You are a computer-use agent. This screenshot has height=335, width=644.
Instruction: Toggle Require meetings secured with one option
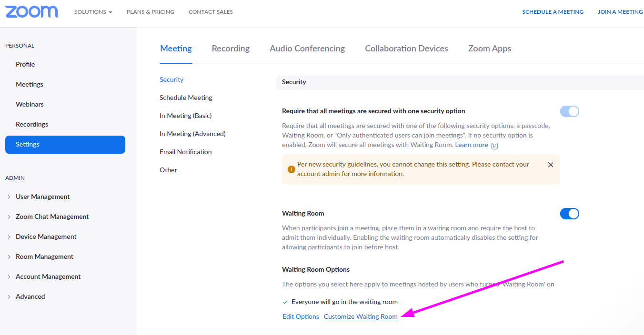click(570, 111)
